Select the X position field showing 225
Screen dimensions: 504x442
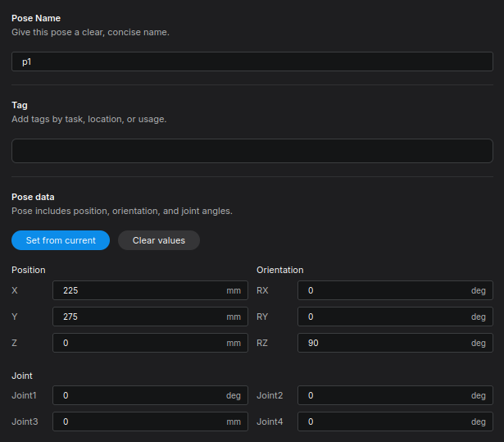pyautogui.click(x=138, y=290)
